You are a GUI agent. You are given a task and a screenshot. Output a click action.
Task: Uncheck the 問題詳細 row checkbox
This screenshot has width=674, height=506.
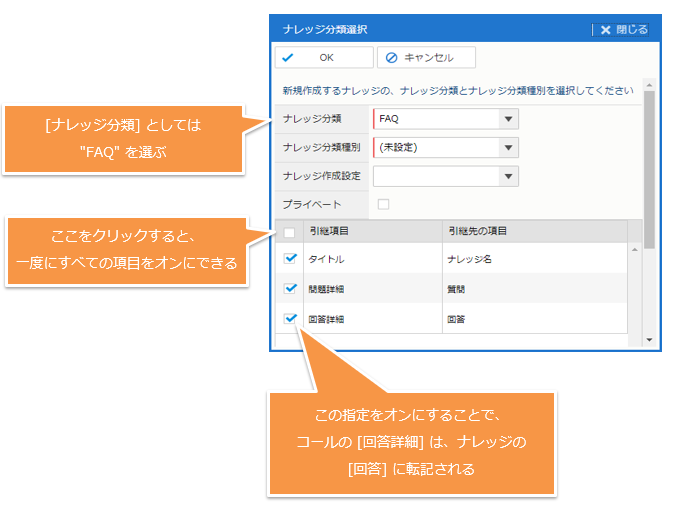point(290,289)
